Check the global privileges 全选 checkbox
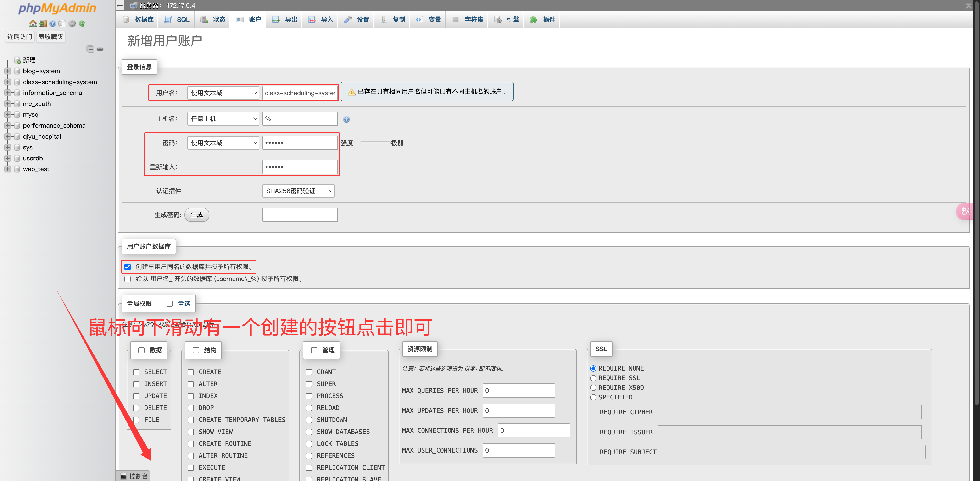980x481 pixels. pyautogui.click(x=170, y=303)
